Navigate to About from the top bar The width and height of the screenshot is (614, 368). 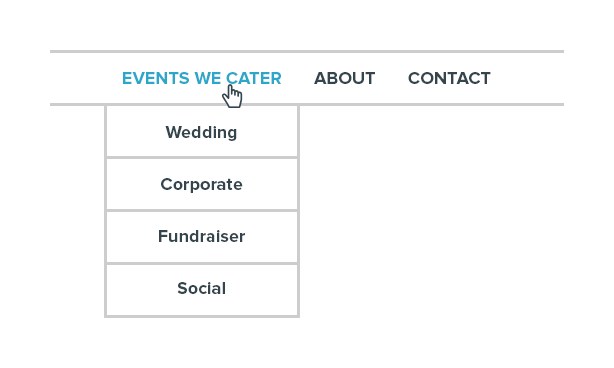pos(345,78)
